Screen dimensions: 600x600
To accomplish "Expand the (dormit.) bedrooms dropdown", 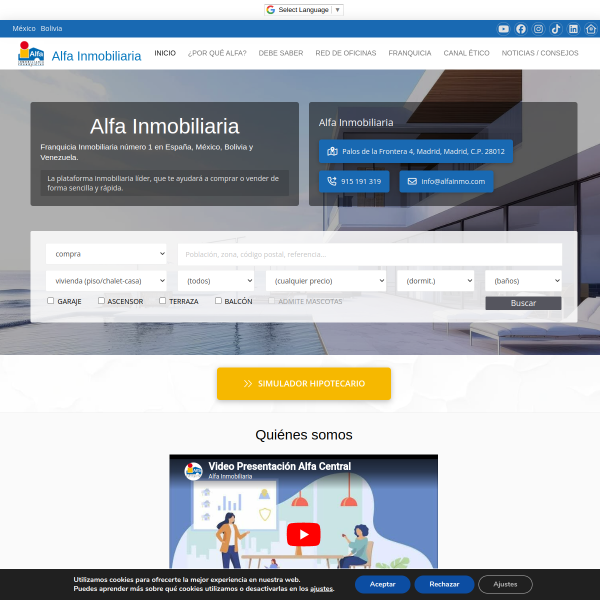I will pos(435,281).
